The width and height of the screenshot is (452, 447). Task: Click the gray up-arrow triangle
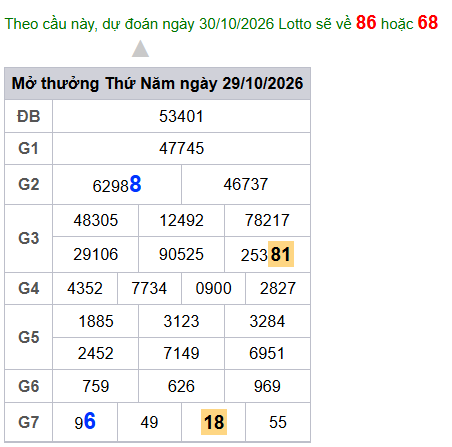click(140, 49)
